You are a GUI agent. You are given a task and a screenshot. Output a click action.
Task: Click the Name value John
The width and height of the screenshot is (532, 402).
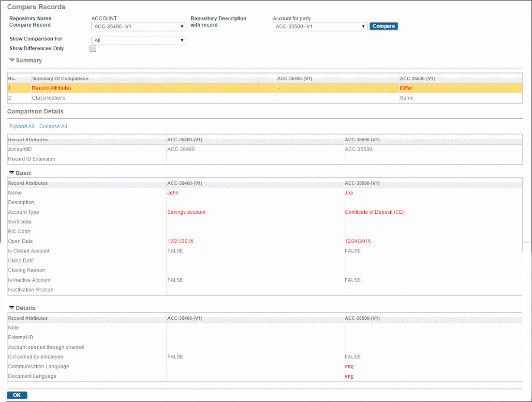point(173,193)
